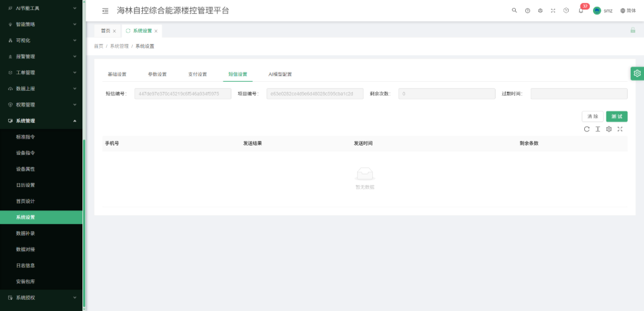Open 设备属性 in the sidebar
Screen dimensions: 644x311
pyautogui.click(x=25, y=169)
